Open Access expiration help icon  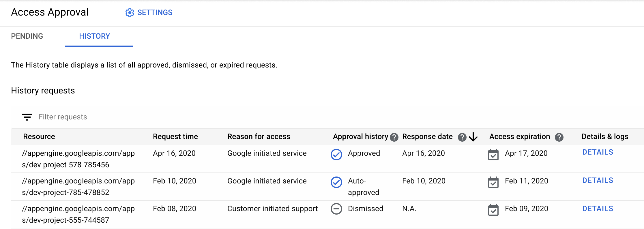[559, 137]
